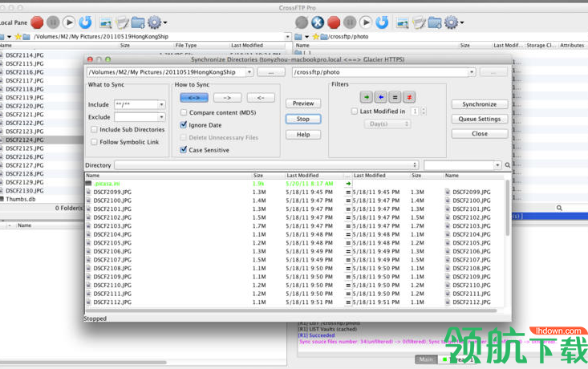Select the -> one-way sync mode
Image resolution: width=588 pixels, height=369 pixels.
227,98
